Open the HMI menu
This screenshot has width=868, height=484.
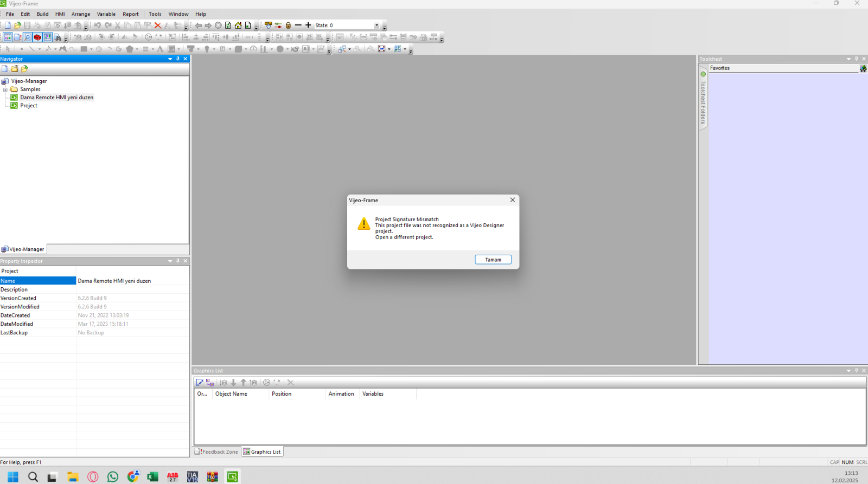tap(60, 14)
